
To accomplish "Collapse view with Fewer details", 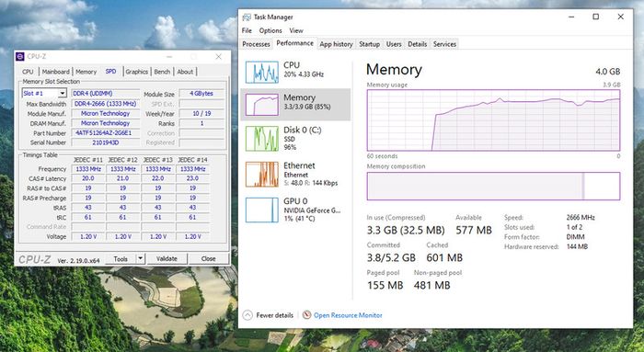I will coord(274,315).
